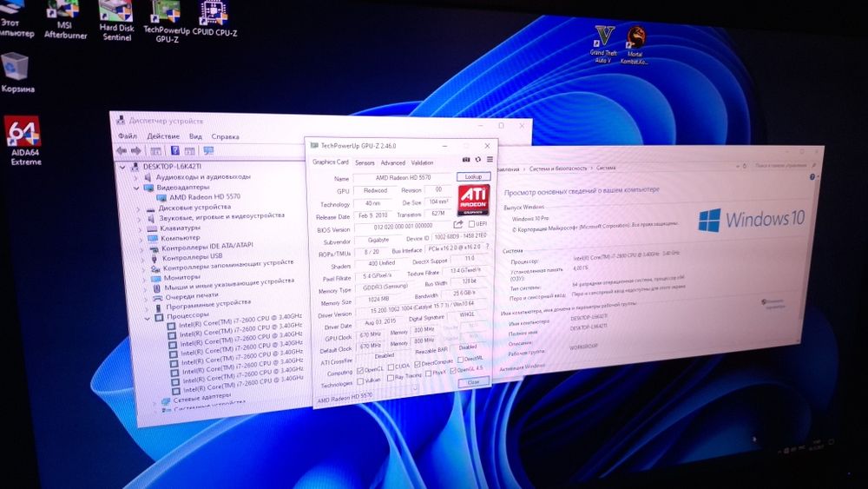The height and width of the screenshot is (489, 868).
Task: Click the scan hardware monitor icon in Device Manager
Action: click(x=208, y=150)
